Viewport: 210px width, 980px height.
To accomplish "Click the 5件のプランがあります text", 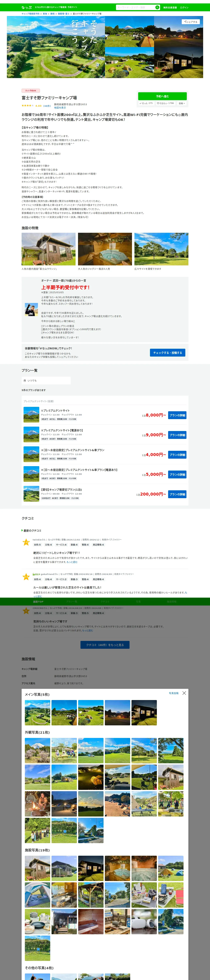I will [34, 390].
